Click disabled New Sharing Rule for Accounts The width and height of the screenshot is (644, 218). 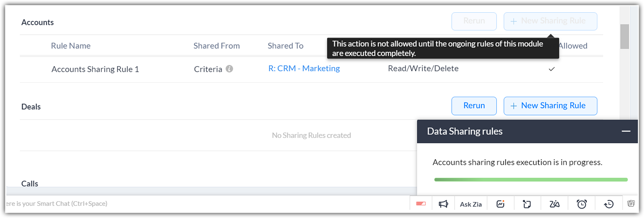click(x=550, y=21)
